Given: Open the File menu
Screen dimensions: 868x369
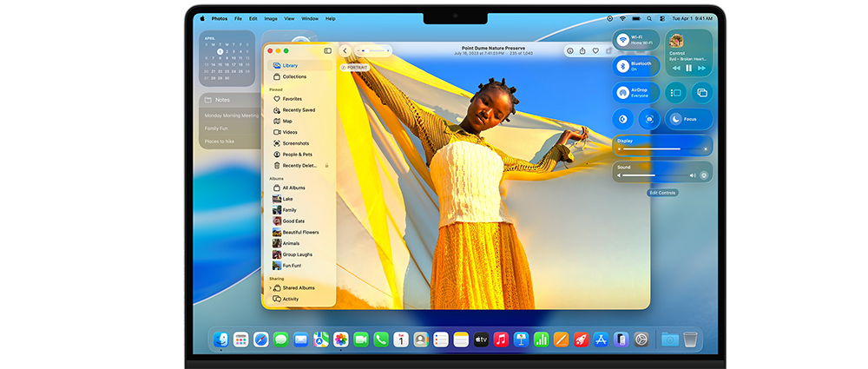Looking at the screenshot, I should (x=238, y=18).
